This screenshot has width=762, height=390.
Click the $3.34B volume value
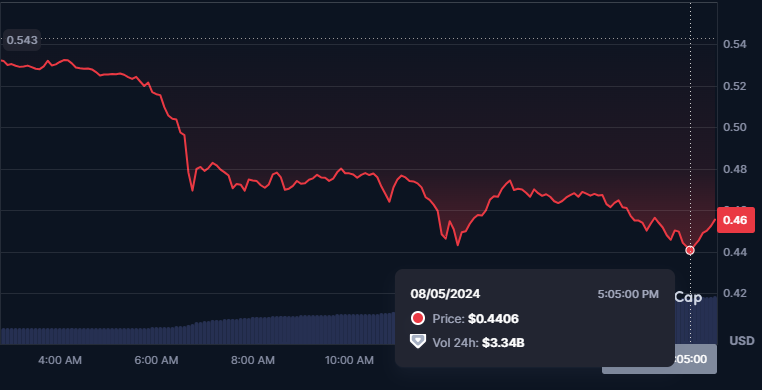[x=503, y=343]
